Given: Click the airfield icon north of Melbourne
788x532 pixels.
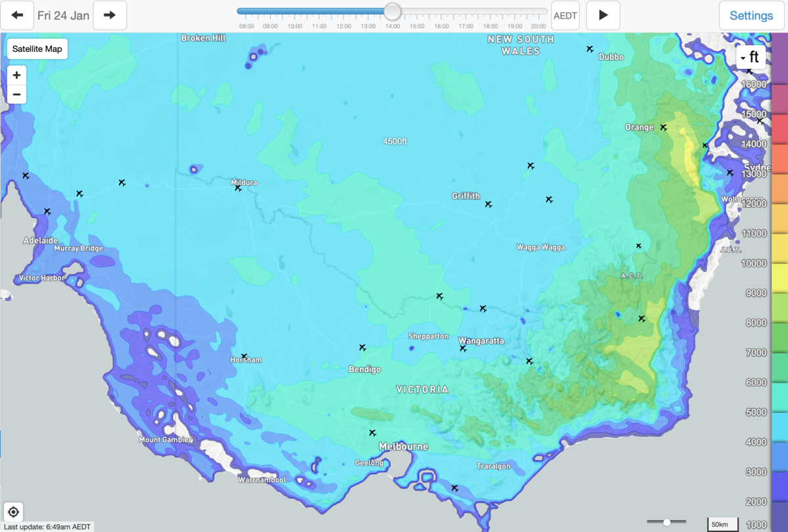Looking at the screenshot, I should tap(372, 432).
